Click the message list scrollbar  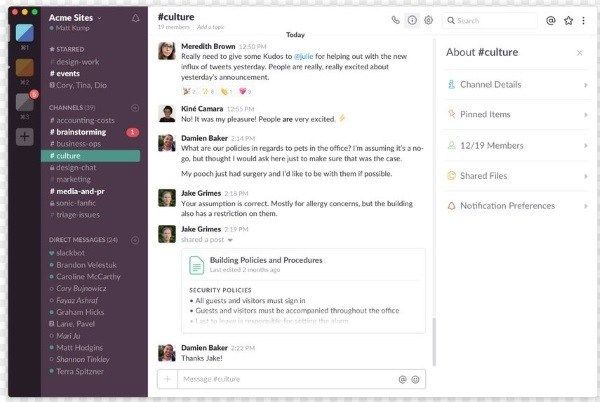434,340
